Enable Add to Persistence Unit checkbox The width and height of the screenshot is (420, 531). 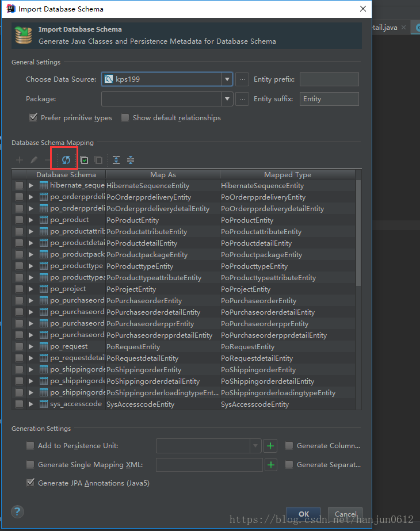30,445
